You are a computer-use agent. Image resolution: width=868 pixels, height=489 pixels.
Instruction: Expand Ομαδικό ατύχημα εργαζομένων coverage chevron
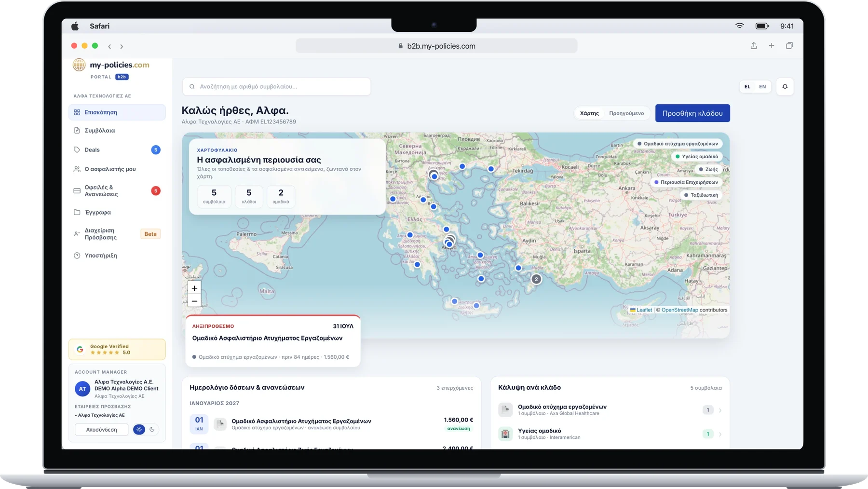pyautogui.click(x=720, y=410)
